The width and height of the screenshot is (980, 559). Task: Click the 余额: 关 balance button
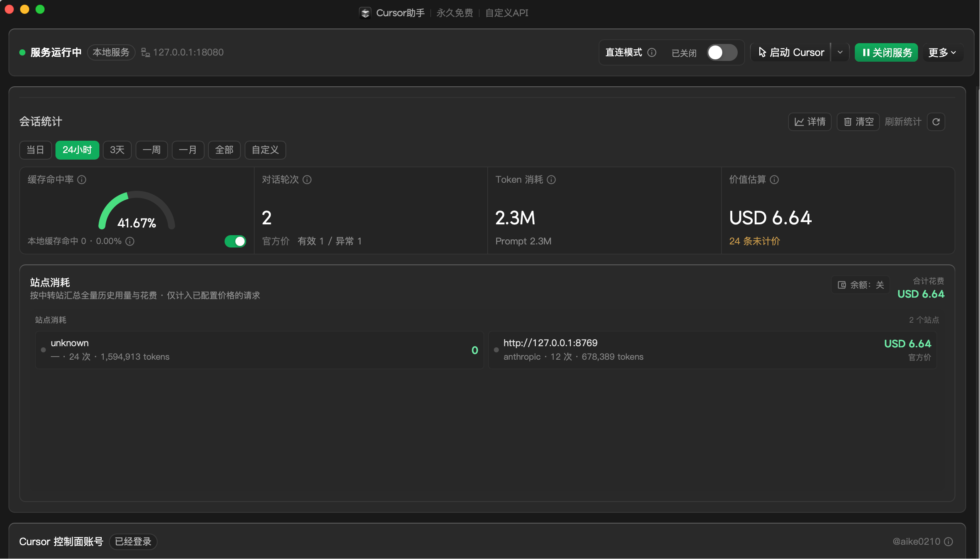(x=861, y=285)
